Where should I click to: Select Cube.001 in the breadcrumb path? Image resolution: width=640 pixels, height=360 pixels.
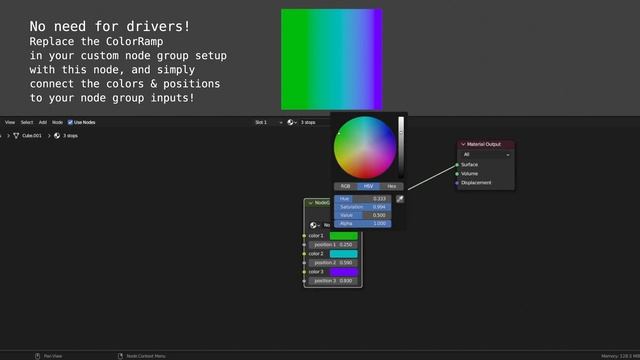tap(32, 136)
